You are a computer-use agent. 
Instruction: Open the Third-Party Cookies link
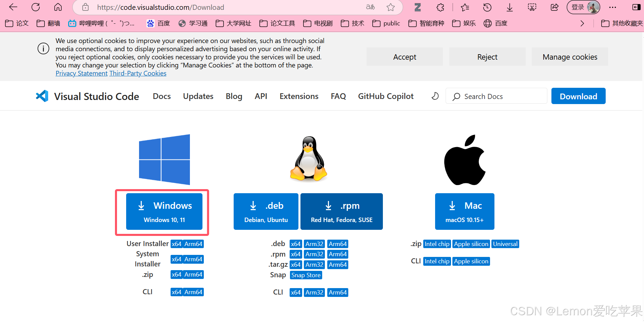coord(138,73)
